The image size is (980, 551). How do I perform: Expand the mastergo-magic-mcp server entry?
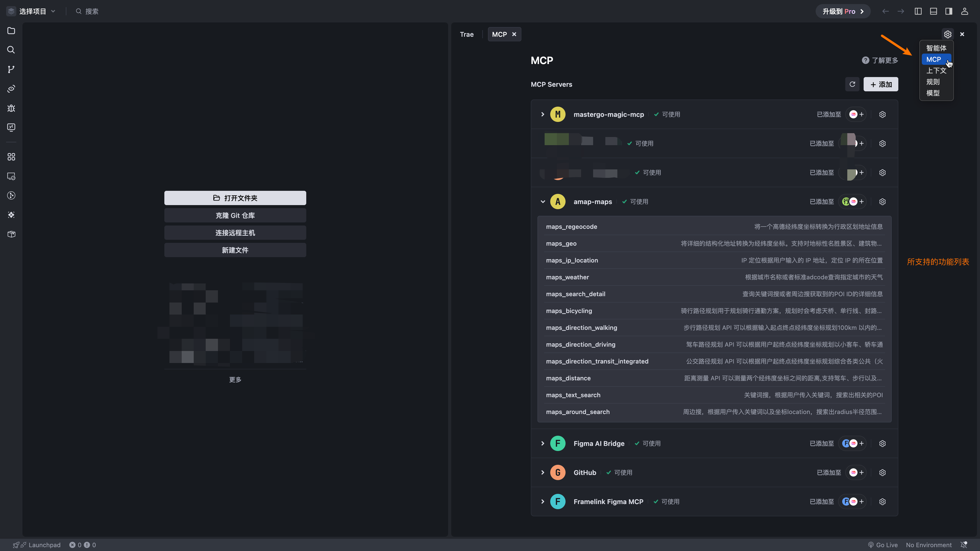(543, 115)
